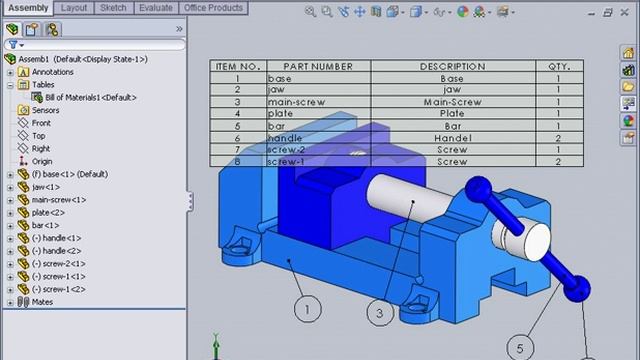Image resolution: width=640 pixels, height=360 pixels.
Task: Open SolidWorks Resources home task pane icon
Action: point(629,53)
